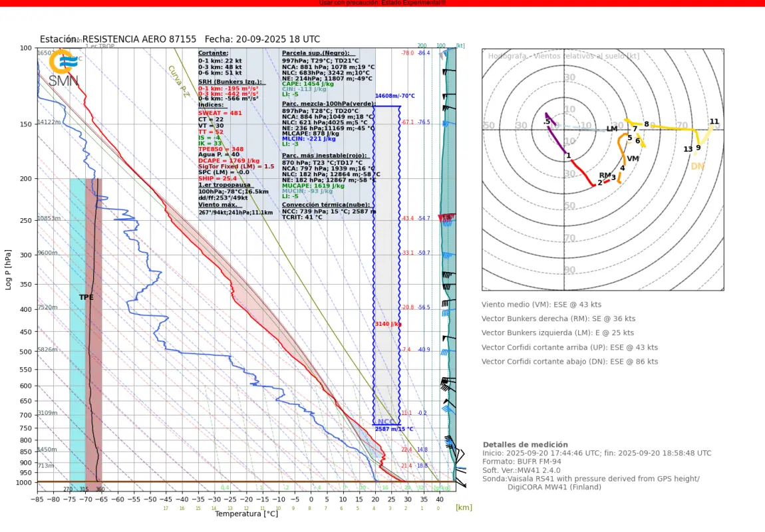Select the green 'CAPE: 1454 J/kg' value
Viewport: 765px width, 532px height.
[x=307, y=84]
